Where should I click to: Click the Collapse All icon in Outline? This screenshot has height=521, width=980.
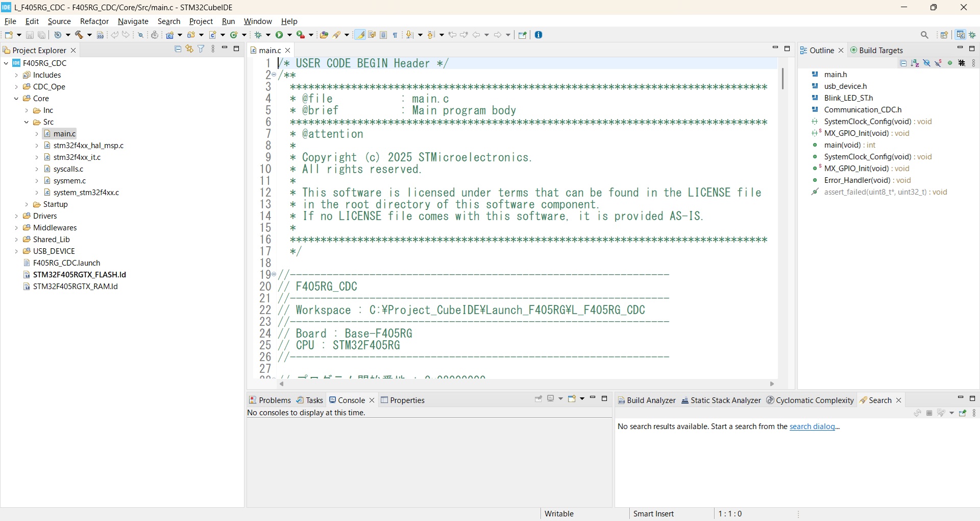click(x=903, y=63)
